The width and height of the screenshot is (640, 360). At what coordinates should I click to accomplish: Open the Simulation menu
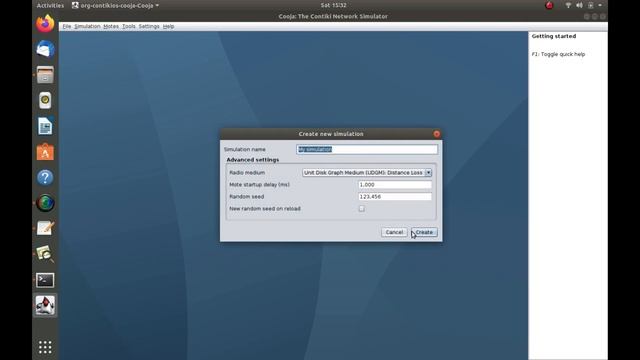[87, 26]
